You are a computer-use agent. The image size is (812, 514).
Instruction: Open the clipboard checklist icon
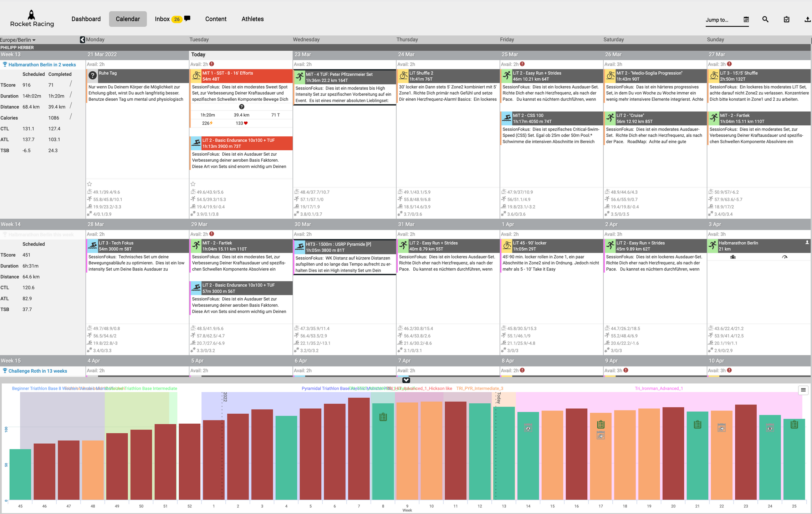tap(786, 19)
